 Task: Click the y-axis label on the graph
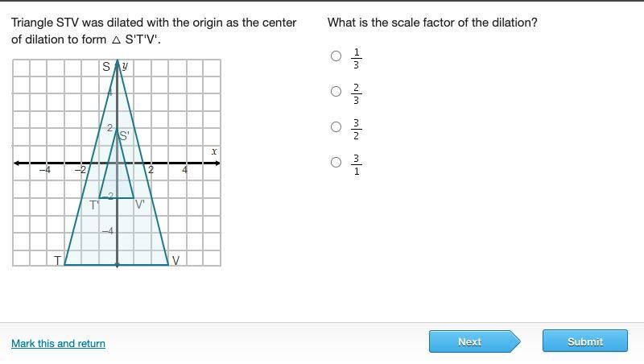[x=125, y=66]
